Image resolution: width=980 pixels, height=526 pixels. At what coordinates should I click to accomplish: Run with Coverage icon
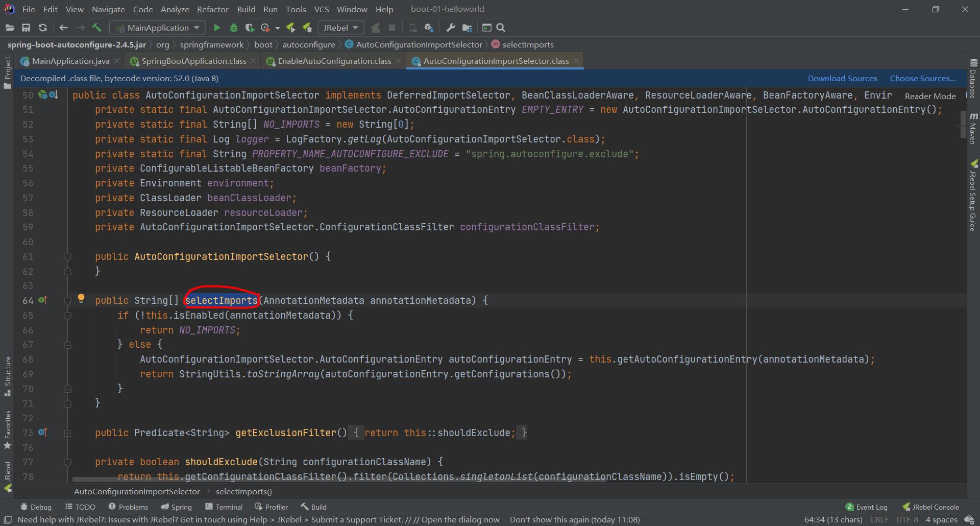[x=250, y=28]
